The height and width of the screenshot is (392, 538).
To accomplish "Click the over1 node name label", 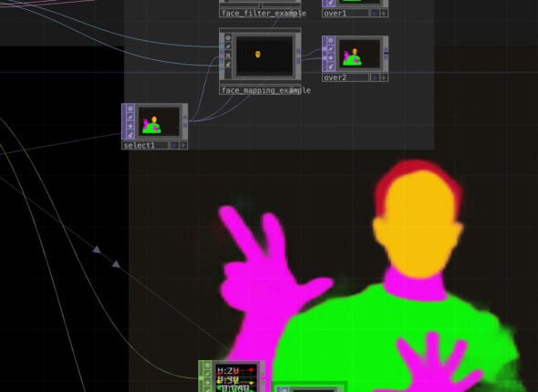I will coord(346,14).
